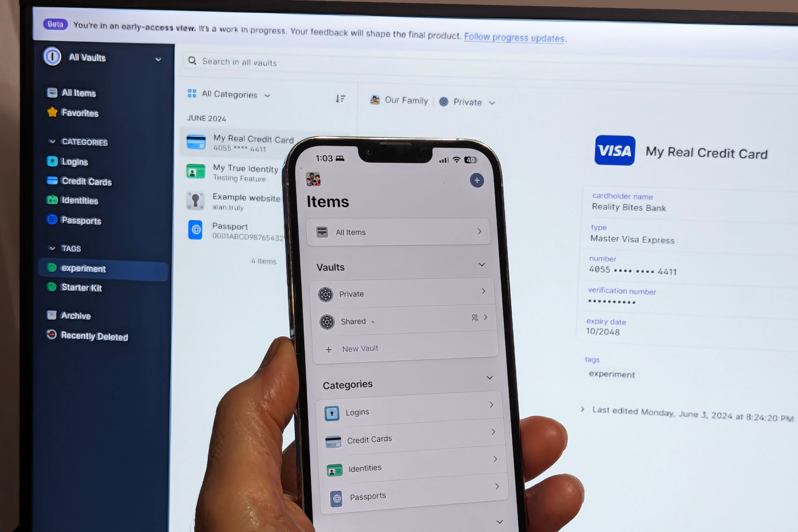Open the All Categories dropdown filter

(230, 94)
